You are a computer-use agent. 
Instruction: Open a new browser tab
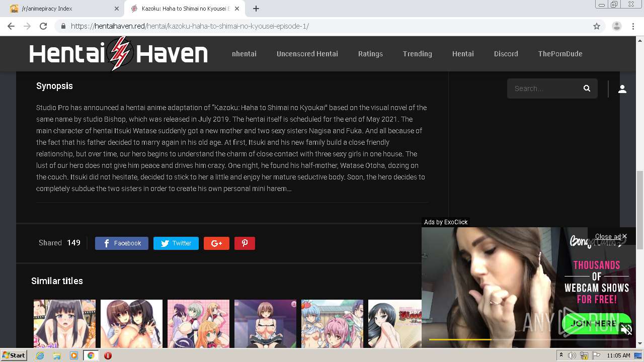coord(256,9)
